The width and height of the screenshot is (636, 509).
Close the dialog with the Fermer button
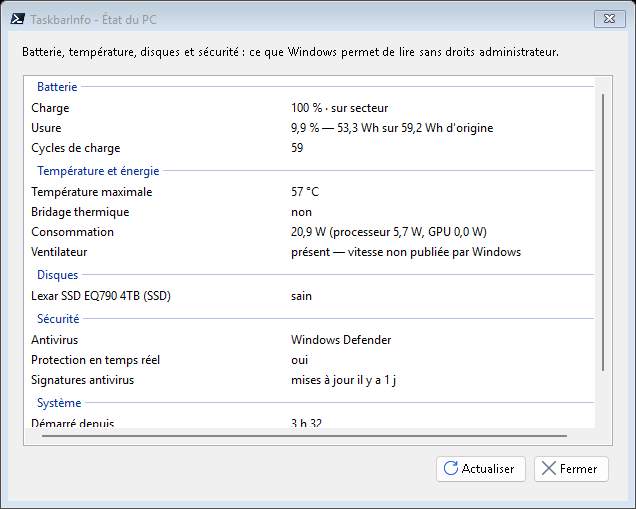571,469
